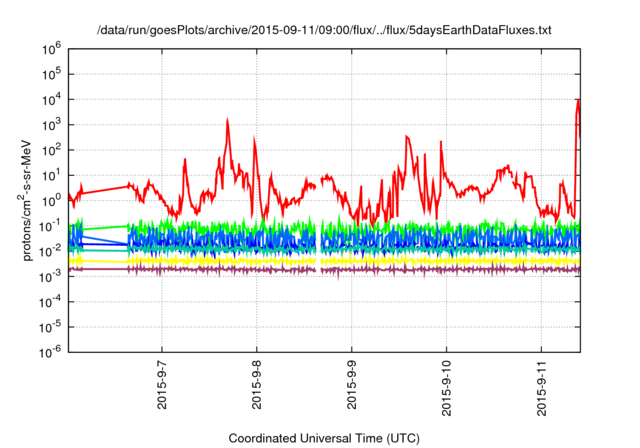Click the x-axis date label 2015-9-9
Viewport: 640px width, 448px height.
351,385
